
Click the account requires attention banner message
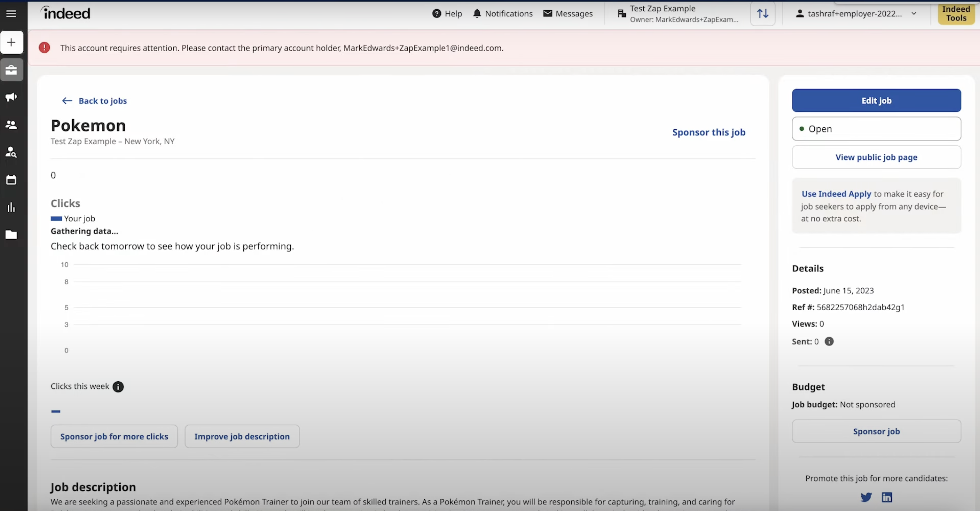tap(282, 48)
